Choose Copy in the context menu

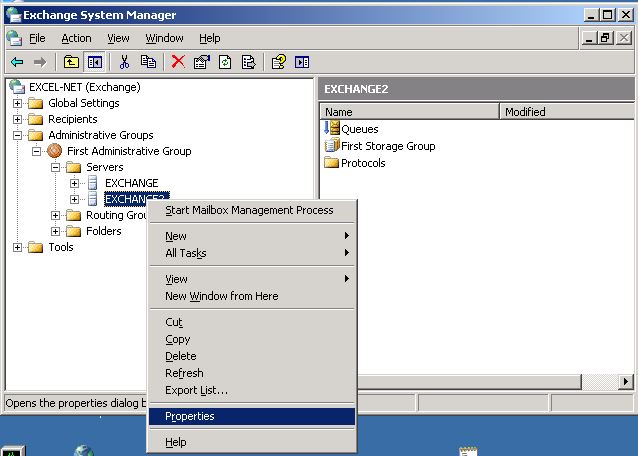[252, 339]
